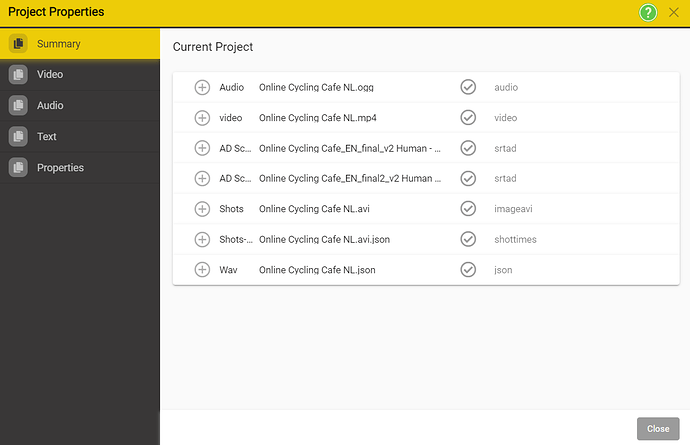
Task: Click the 'shottimes' type label
Action: point(515,239)
